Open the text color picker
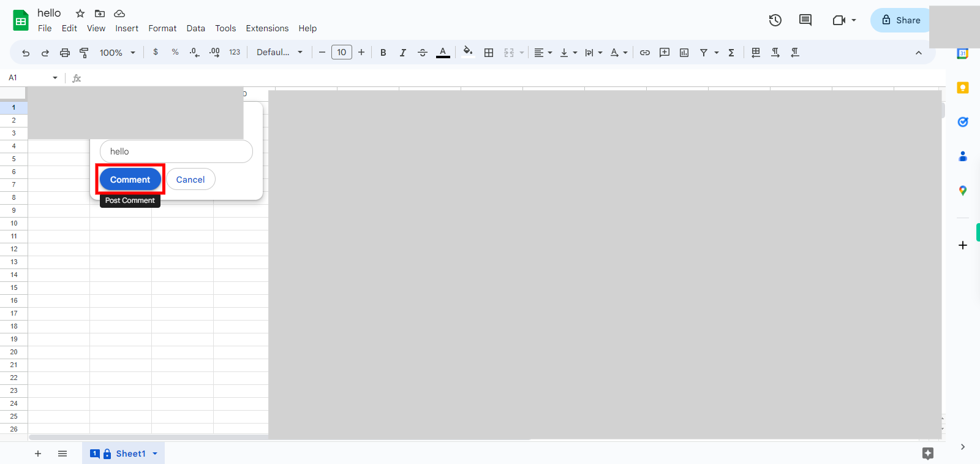 tap(443, 53)
